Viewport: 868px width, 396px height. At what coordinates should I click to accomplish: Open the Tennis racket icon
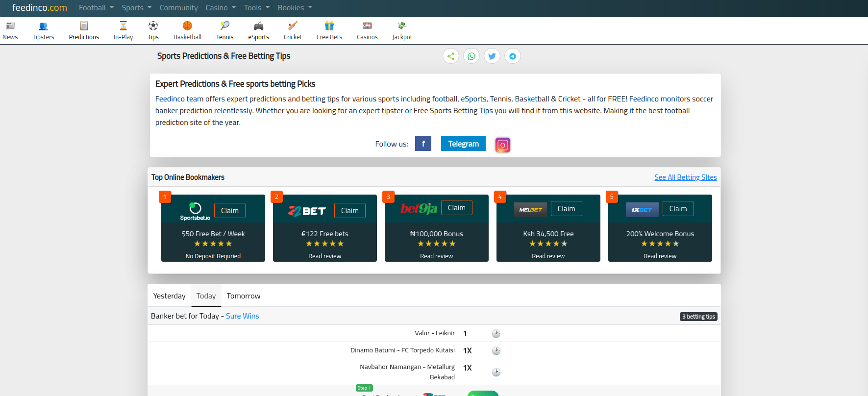(225, 26)
